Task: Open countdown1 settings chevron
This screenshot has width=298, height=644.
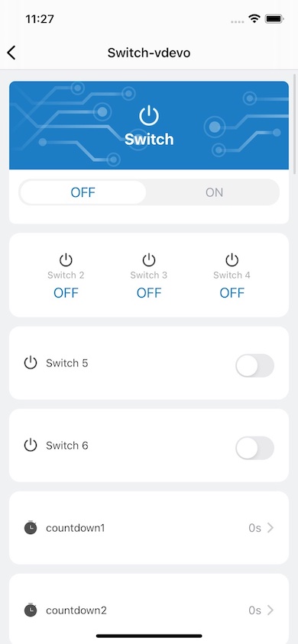Action: (270, 528)
